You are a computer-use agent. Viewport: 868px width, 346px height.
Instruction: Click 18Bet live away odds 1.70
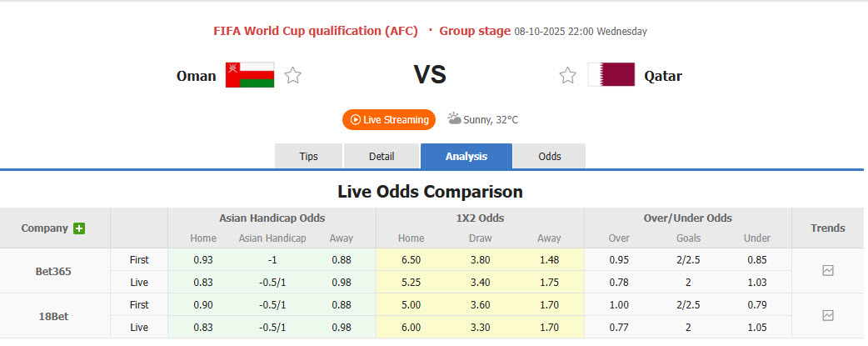point(549,328)
